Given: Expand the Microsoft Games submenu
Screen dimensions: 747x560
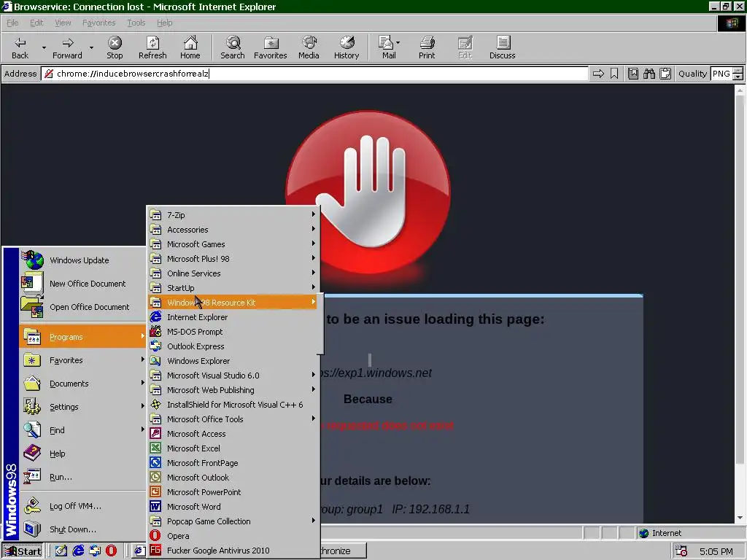Looking at the screenshot, I should (233, 244).
